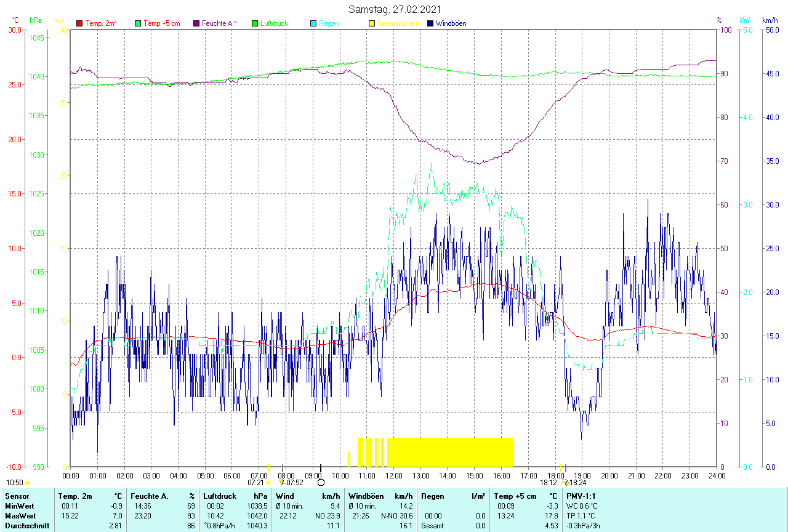Click the Luftdruck legend label
788x532 pixels.
click(x=274, y=23)
